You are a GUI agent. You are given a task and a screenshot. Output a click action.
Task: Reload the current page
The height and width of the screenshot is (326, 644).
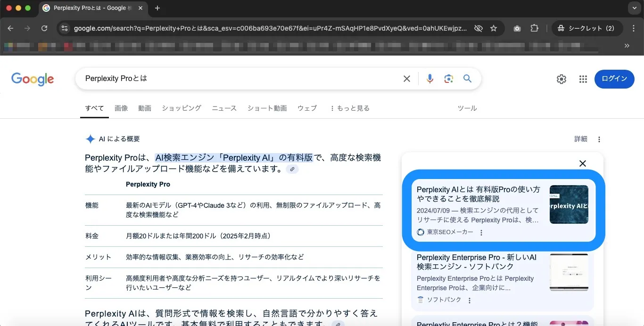[44, 28]
